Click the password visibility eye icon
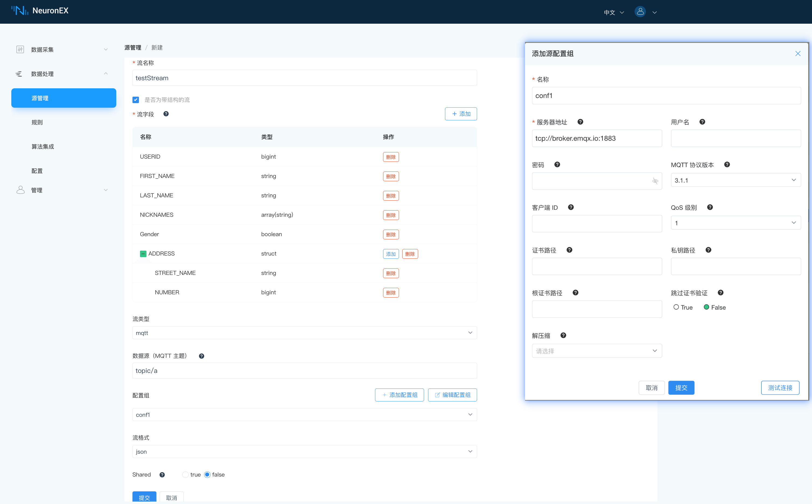The height and width of the screenshot is (504, 812). coord(655,181)
